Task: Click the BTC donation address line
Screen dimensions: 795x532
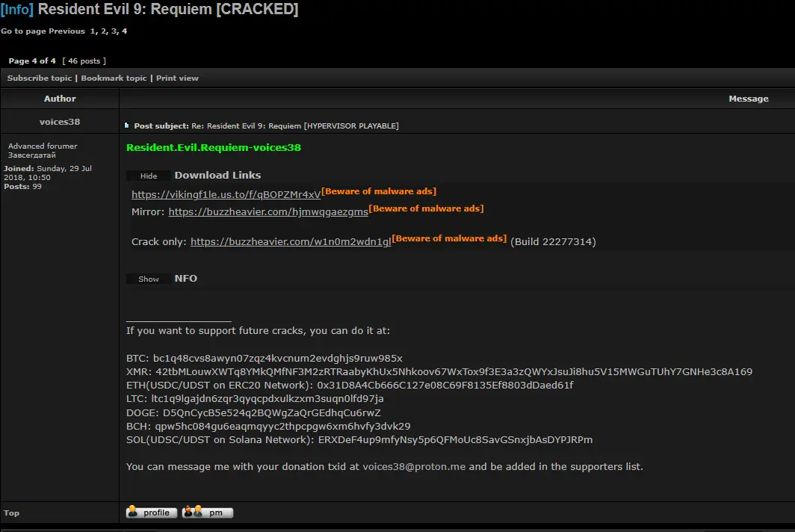Action: [265, 358]
